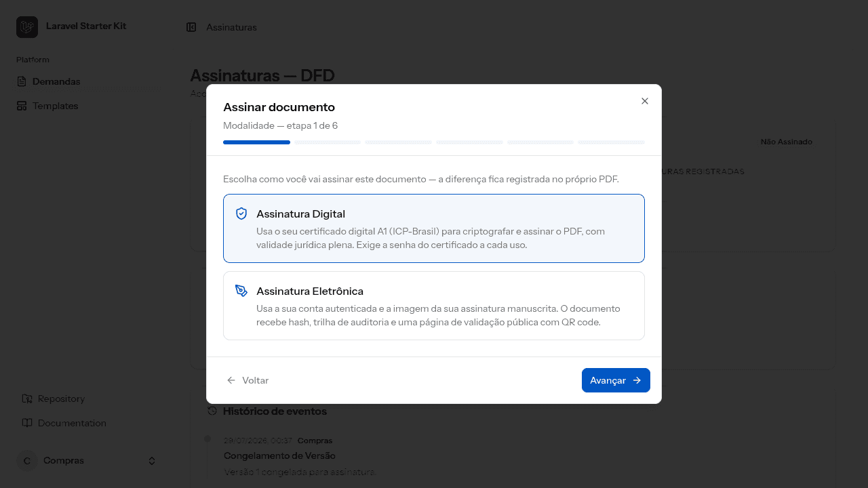Viewport: 868px width, 488px height.
Task: Select the Assinatura Digital option card
Action: 434,228
